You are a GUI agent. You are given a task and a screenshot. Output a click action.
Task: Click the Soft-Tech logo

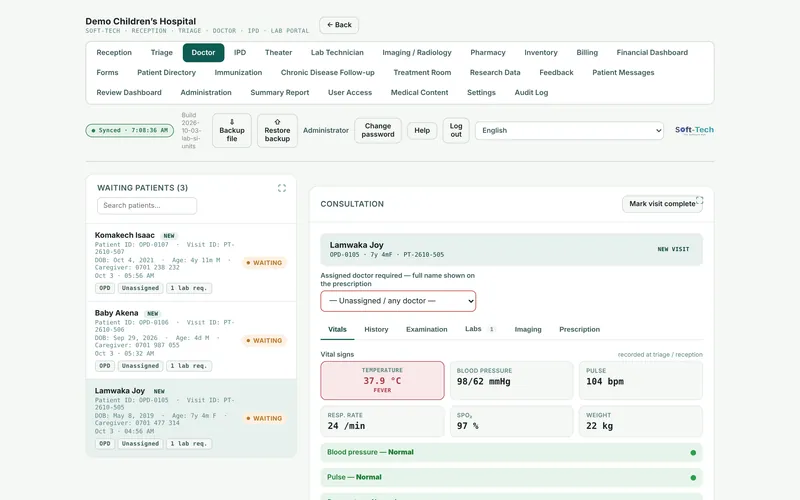pos(694,130)
